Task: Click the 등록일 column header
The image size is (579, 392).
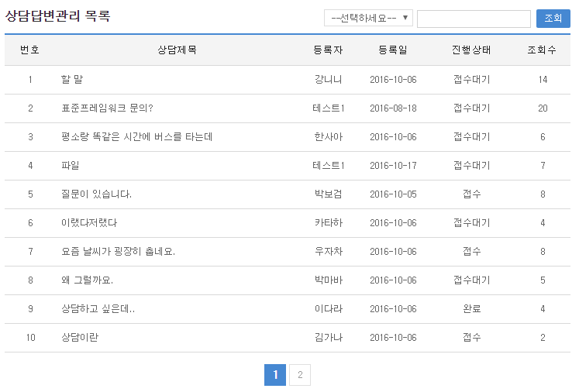Action: pyautogui.click(x=393, y=50)
